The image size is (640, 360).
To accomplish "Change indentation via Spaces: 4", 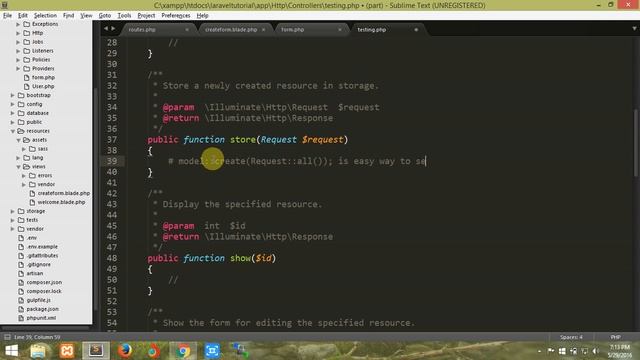I will pyautogui.click(x=571, y=337).
